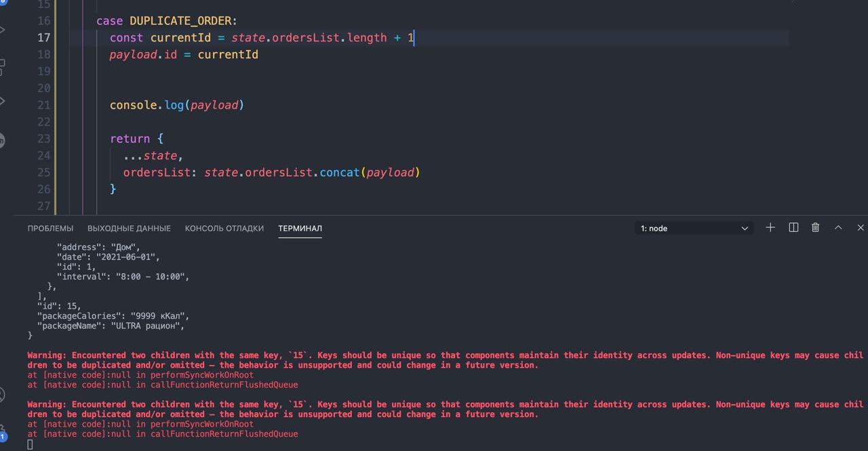Maximize the panel with the chevron-up arrow
The width and height of the screenshot is (868, 451).
pos(838,228)
